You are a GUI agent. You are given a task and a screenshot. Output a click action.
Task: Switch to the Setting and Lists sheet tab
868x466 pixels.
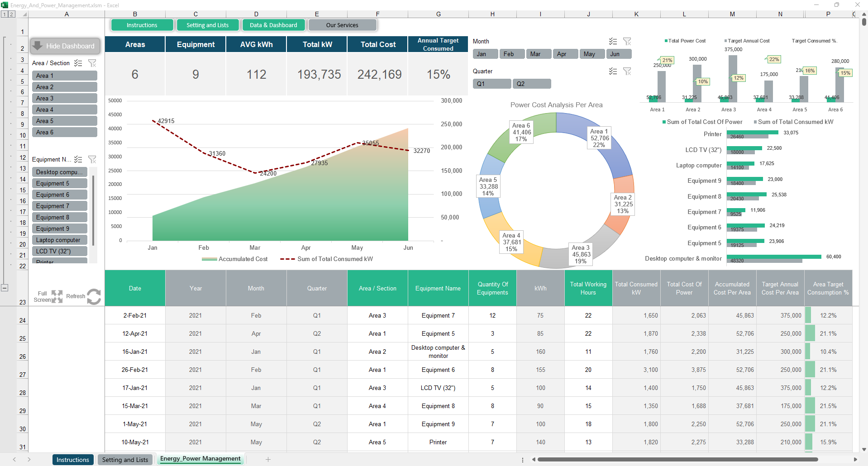125,460
